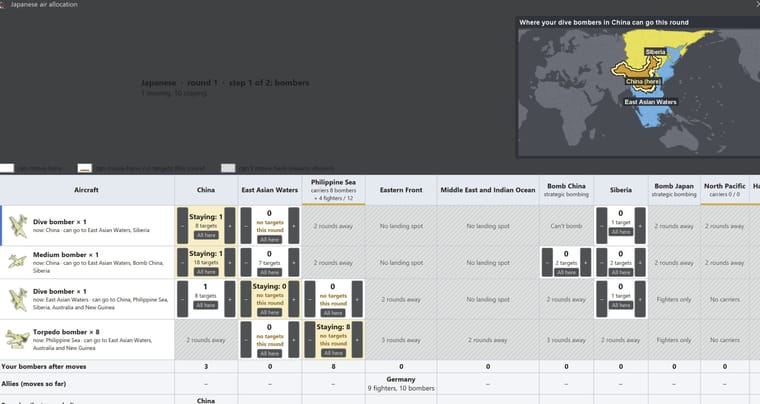Image resolution: width=760 pixels, height=404 pixels.
Task: Click the Middle East and Indian Ocean header
Action: 488,190
